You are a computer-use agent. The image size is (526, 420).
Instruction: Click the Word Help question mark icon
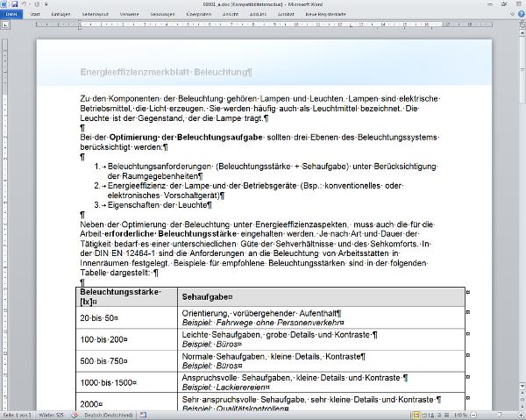(x=520, y=15)
